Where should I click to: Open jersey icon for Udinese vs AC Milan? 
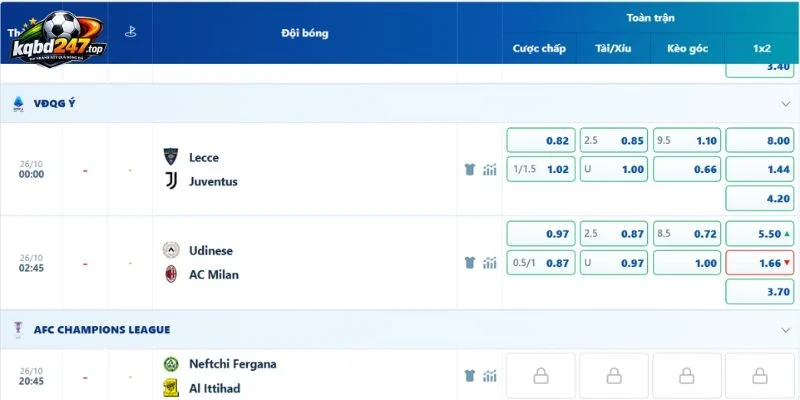470,263
